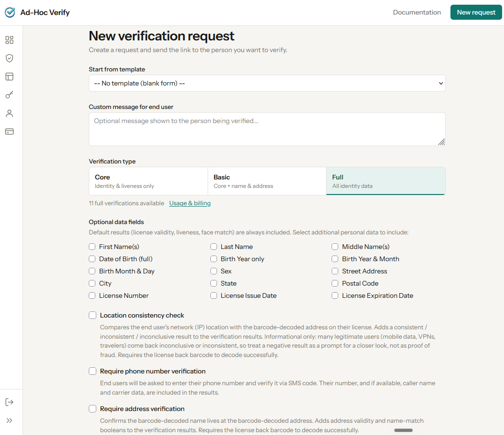Click the New request button
This screenshot has width=504, height=435.
tap(476, 12)
